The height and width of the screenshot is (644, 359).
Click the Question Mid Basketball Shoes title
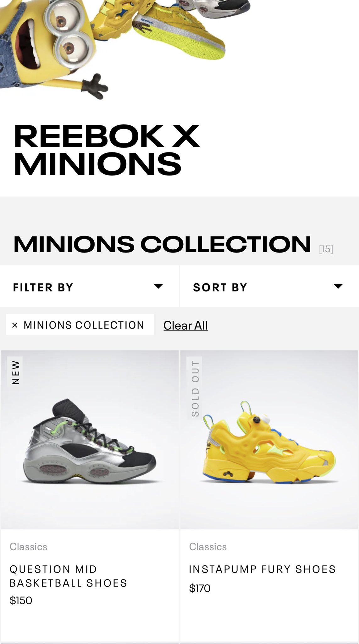click(68, 576)
